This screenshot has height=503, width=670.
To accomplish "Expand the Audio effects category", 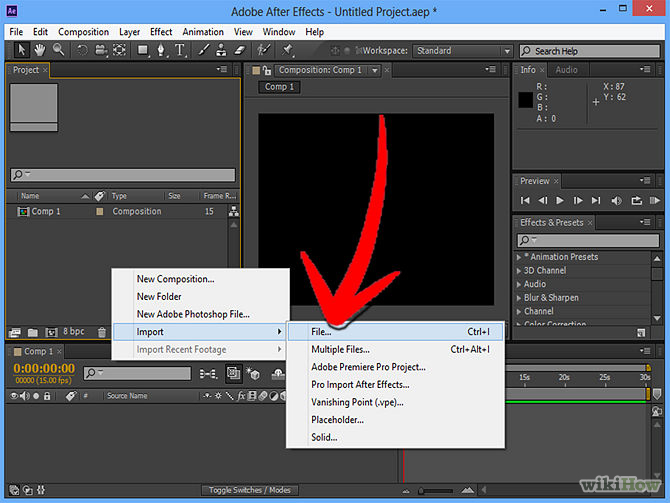I will [x=519, y=284].
